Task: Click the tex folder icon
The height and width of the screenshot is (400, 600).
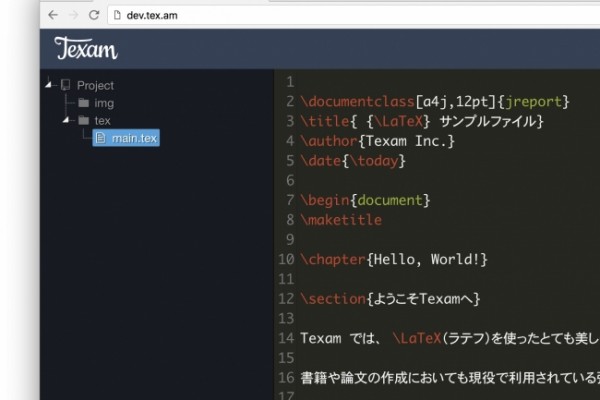Action: click(x=83, y=121)
